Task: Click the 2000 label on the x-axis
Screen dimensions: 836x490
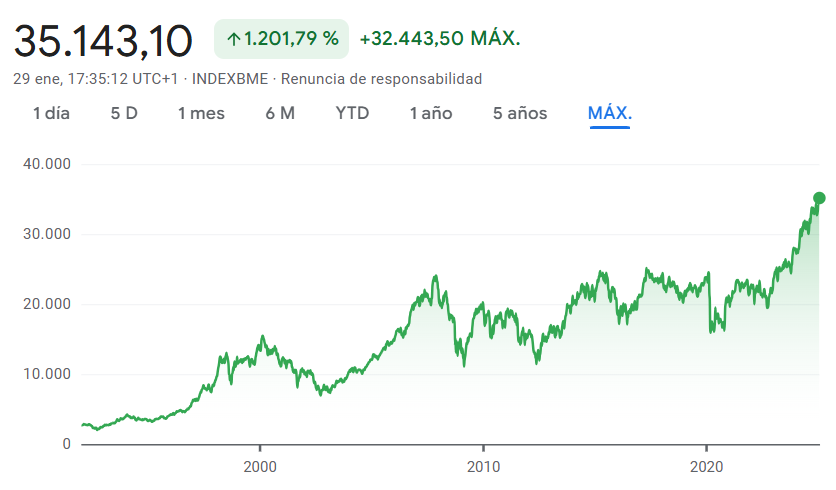Action: tap(260, 467)
